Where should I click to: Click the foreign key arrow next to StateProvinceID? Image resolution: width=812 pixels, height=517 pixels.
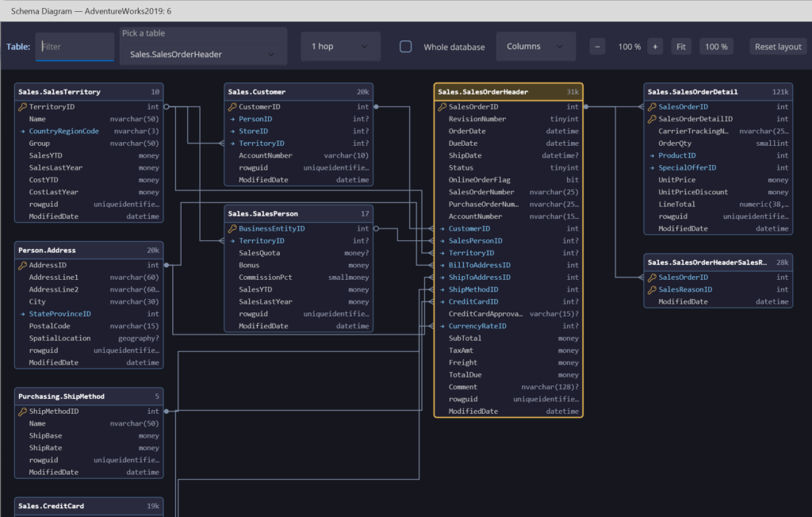23,314
